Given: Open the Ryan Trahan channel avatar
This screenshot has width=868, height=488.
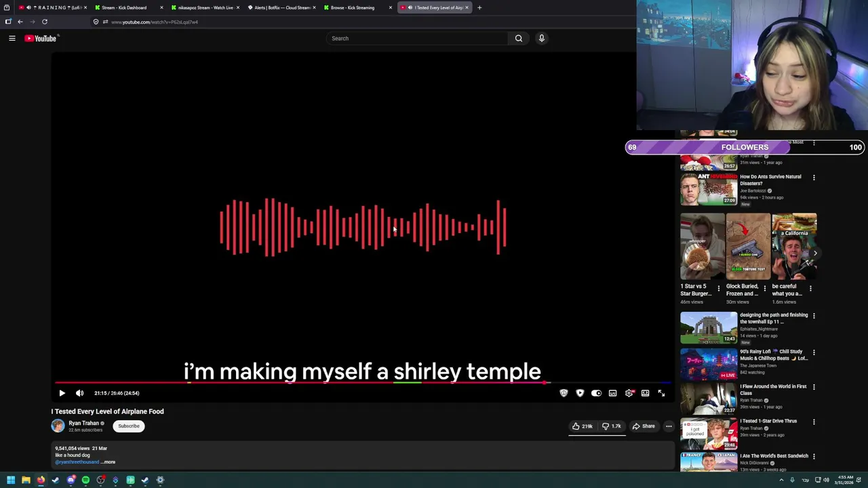Looking at the screenshot, I should coord(58,426).
